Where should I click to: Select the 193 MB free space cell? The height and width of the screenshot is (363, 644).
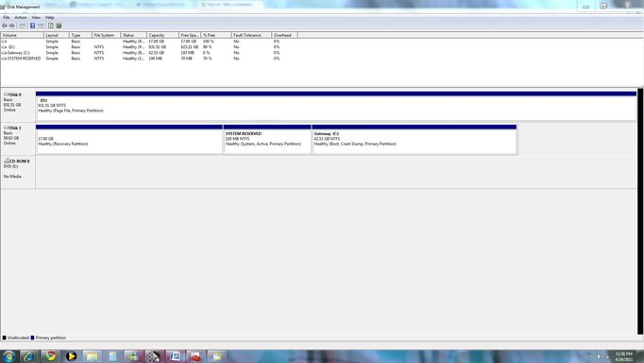tap(187, 53)
